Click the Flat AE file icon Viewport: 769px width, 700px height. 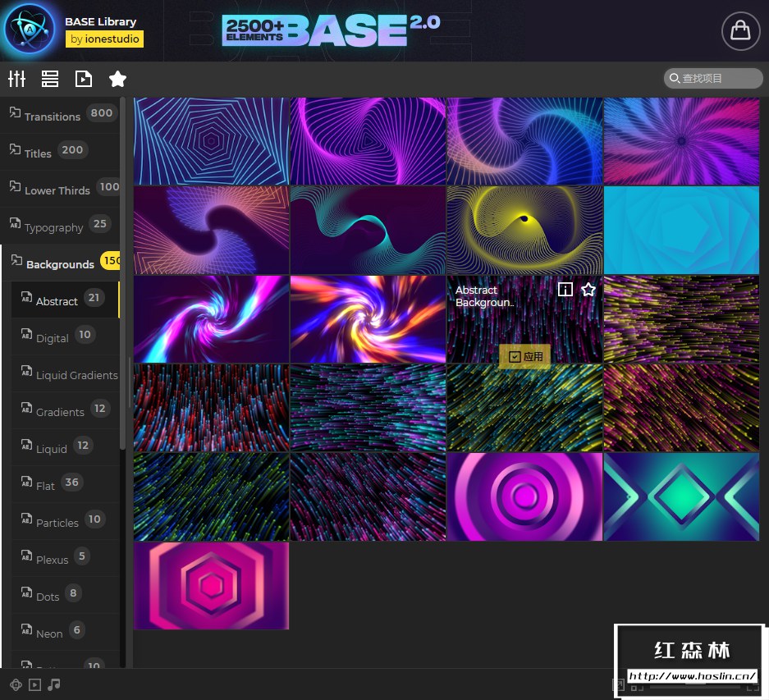click(x=26, y=482)
